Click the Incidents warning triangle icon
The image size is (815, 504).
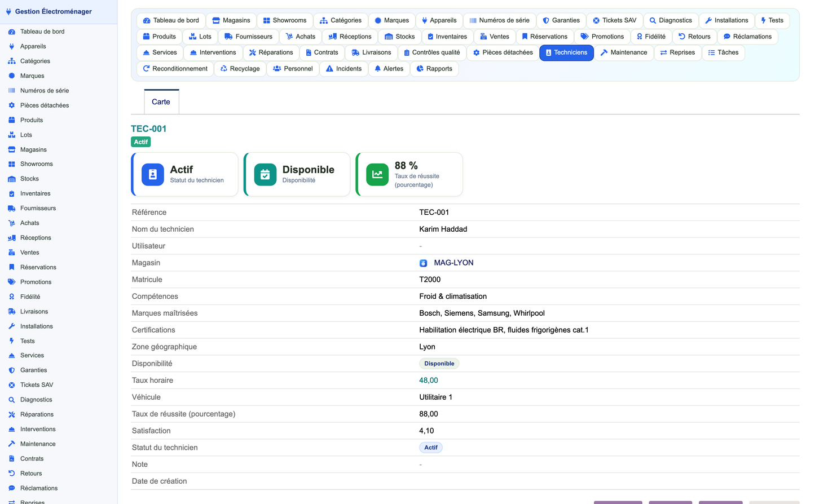(329, 69)
